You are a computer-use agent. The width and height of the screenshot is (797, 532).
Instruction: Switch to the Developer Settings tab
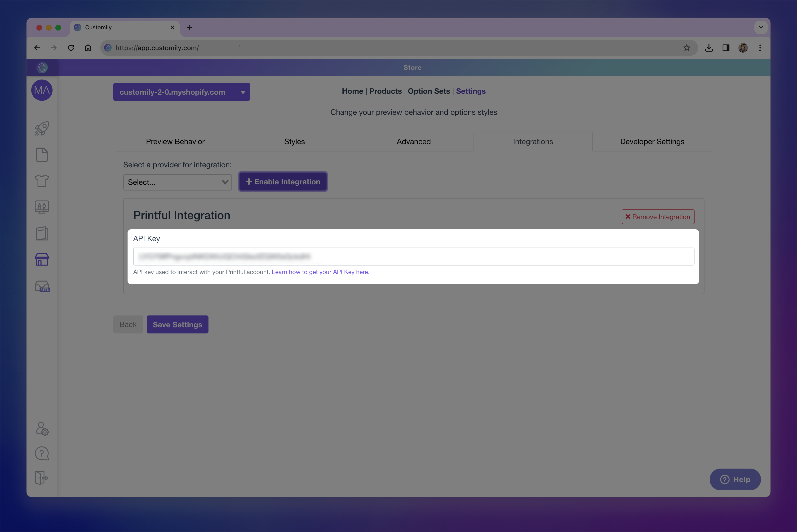(652, 142)
